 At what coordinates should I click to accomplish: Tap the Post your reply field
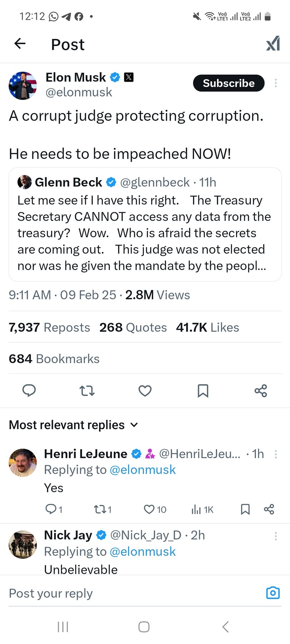click(x=132, y=593)
